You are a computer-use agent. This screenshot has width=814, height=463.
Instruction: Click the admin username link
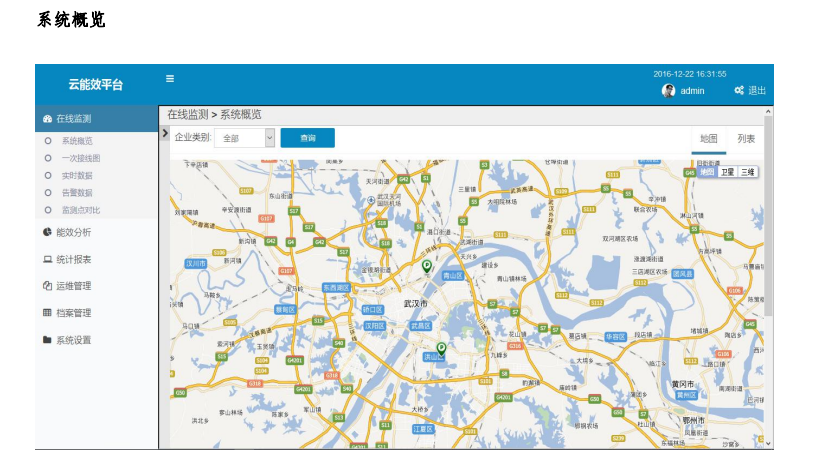pos(693,91)
